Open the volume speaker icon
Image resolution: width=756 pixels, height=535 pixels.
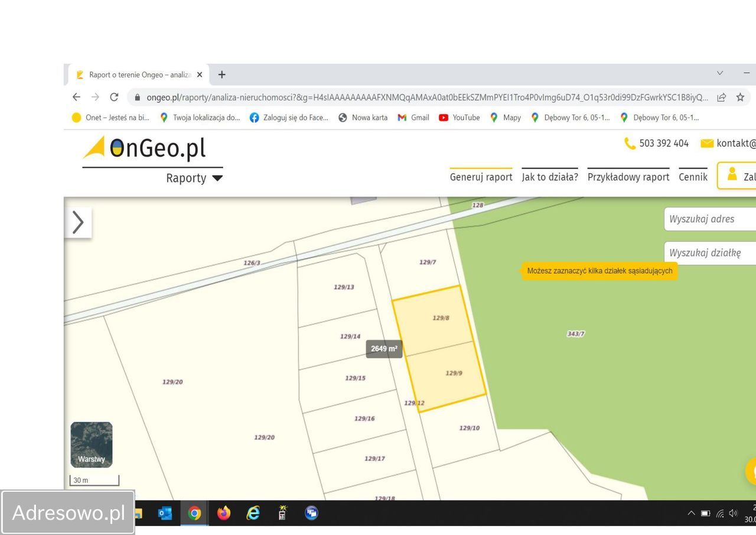[x=734, y=513]
